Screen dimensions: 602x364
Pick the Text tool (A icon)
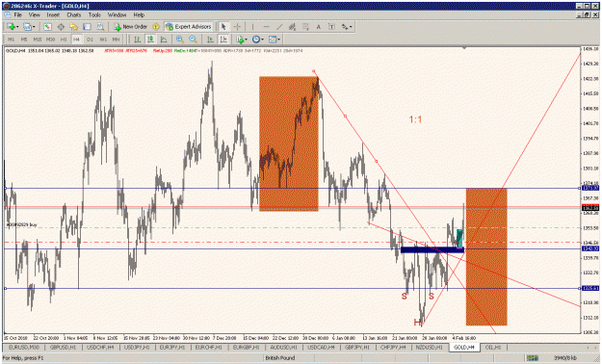coord(318,27)
